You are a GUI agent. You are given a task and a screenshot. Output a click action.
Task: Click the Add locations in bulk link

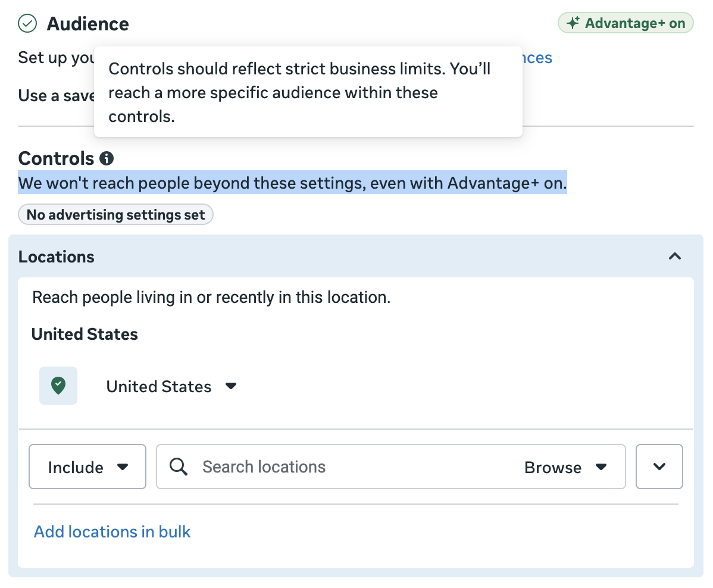[x=112, y=531]
